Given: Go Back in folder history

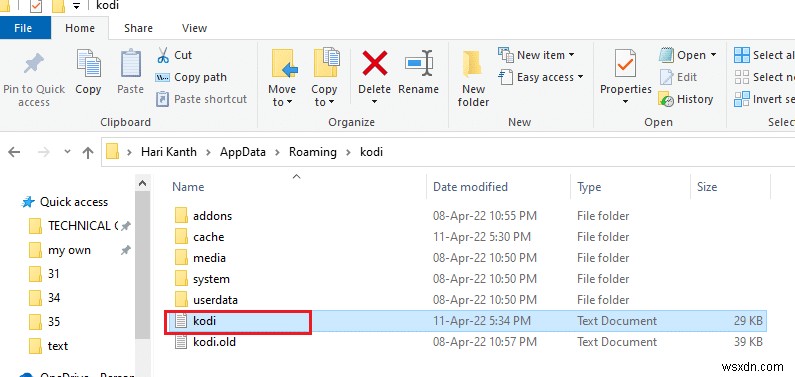Looking at the screenshot, I should 14,152.
